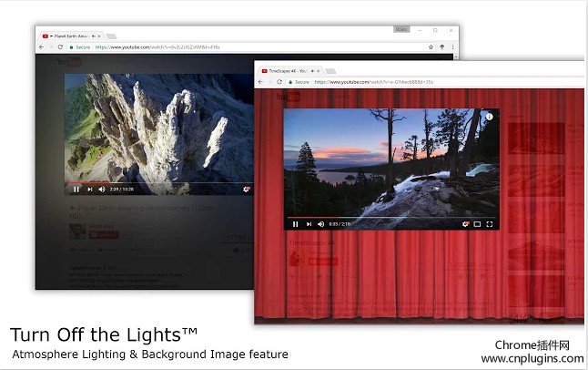Open first suggested video thumbnail in TimeScapes sidebar
The height and width of the screenshot is (370, 588).
point(536,139)
